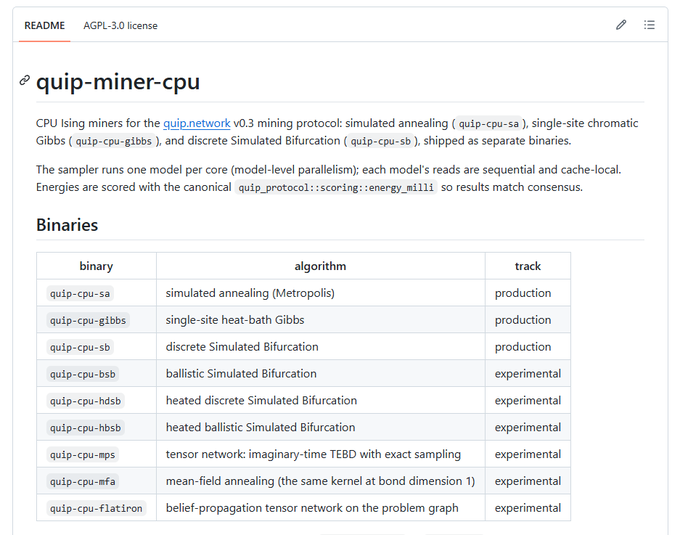Click quip_protocol::scoring::energy_milli inline code
This screenshot has height=535, width=680.
point(336,187)
